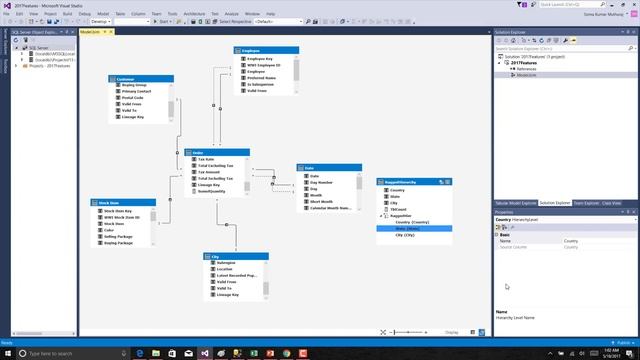640x360 pixels.
Task: Open the Table menu
Action: (x=120, y=14)
